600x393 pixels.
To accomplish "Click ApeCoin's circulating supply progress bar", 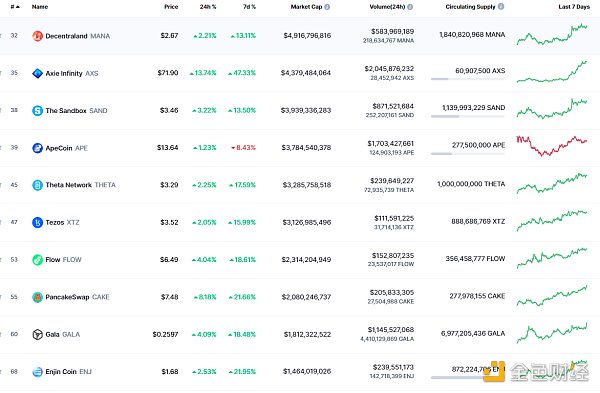I will pyautogui.click(x=468, y=154).
